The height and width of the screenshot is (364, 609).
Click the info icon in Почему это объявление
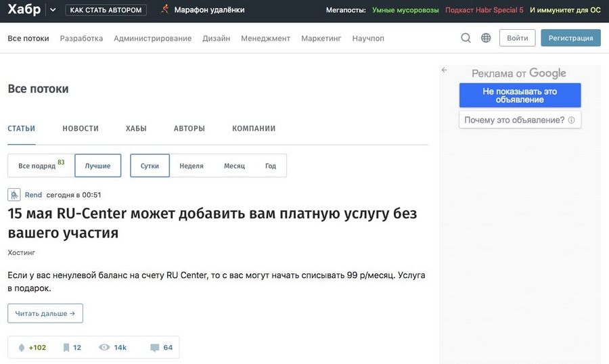[x=571, y=120]
